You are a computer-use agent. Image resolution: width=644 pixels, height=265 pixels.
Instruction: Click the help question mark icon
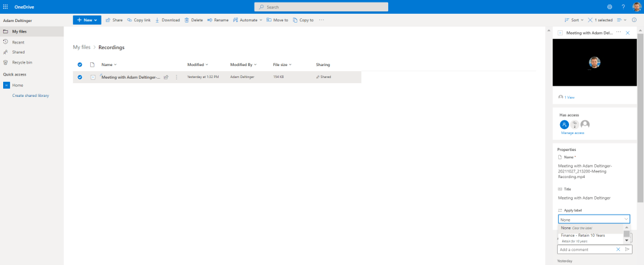[x=623, y=6]
